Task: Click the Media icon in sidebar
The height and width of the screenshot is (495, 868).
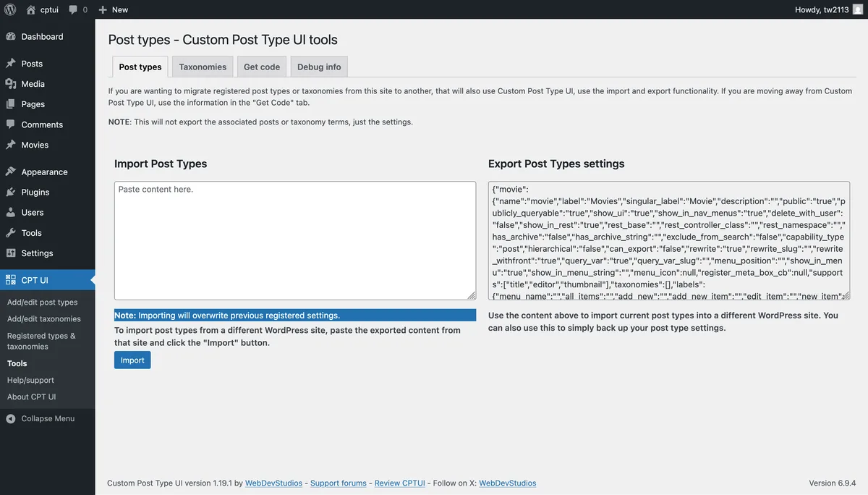Action: (x=11, y=84)
